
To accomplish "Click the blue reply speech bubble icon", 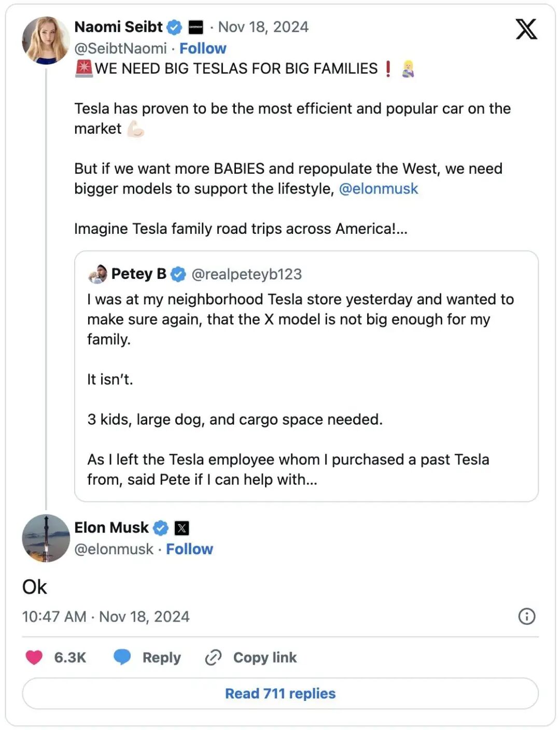I will pos(122,657).
